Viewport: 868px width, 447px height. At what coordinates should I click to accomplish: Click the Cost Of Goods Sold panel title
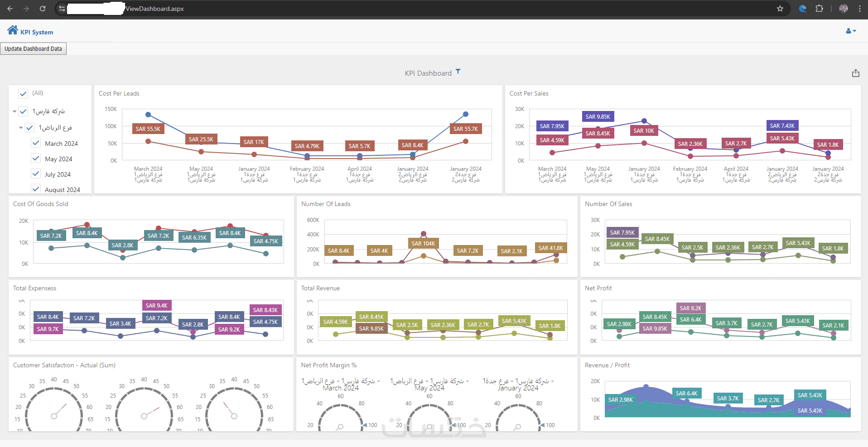[x=41, y=204]
